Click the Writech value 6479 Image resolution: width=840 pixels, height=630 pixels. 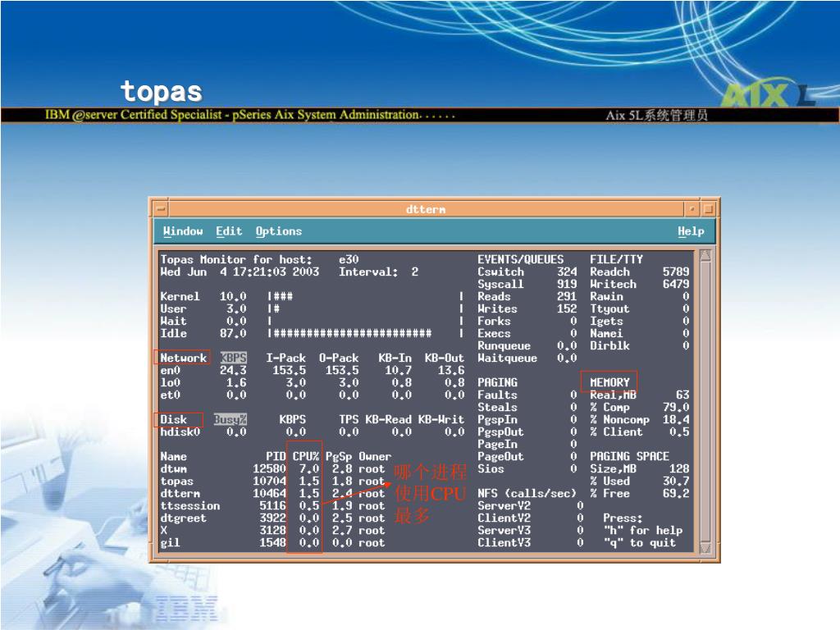tap(676, 284)
